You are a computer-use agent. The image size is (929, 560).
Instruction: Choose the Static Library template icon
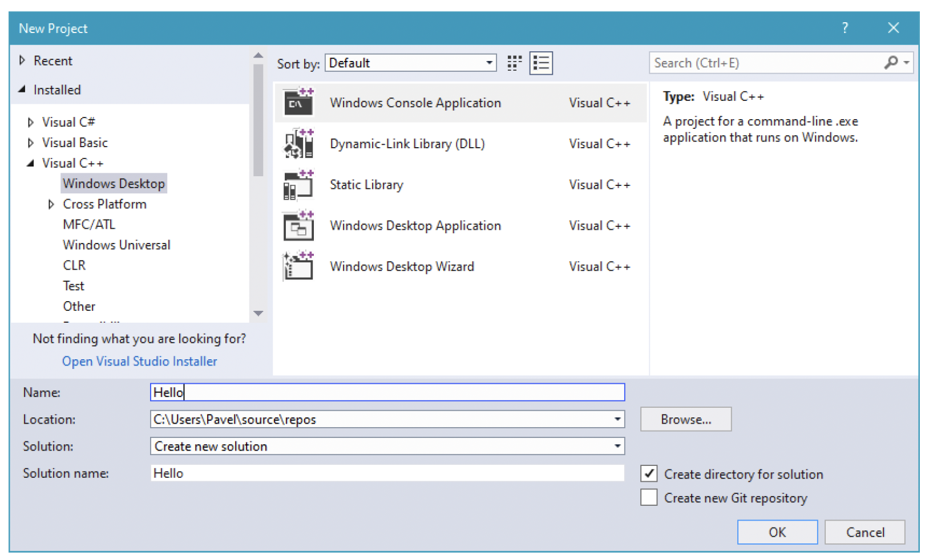click(x=299, y=185)
